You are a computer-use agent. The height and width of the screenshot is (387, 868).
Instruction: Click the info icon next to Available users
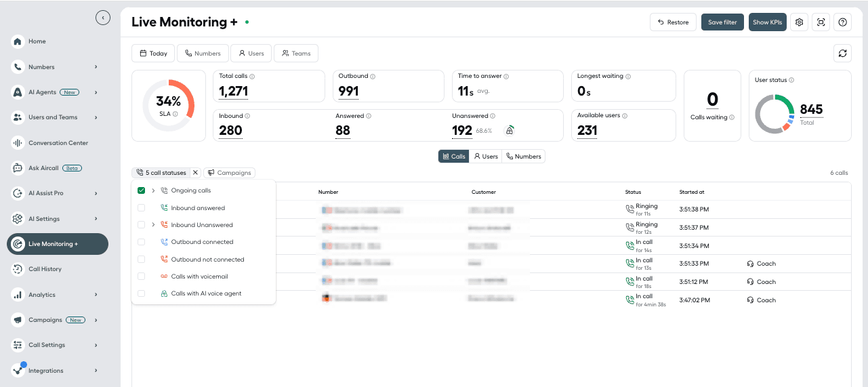625,116
